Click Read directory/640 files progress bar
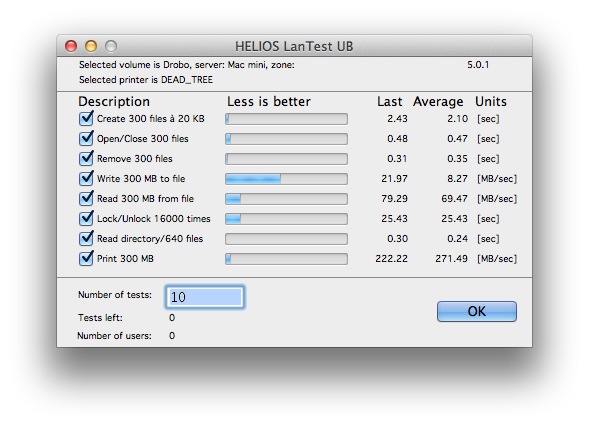Image resolution: width=589 pixels, height=426 pixels. point(286,239)
